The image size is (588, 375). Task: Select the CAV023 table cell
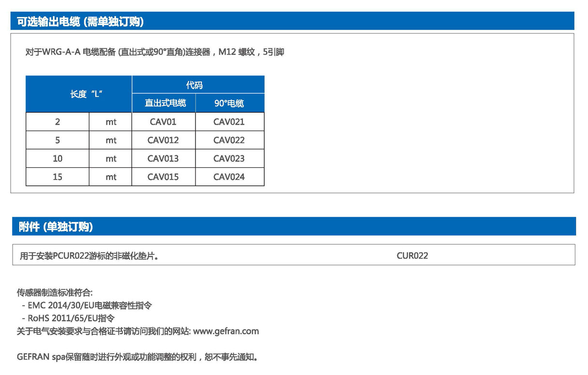(x=229, y=159)
